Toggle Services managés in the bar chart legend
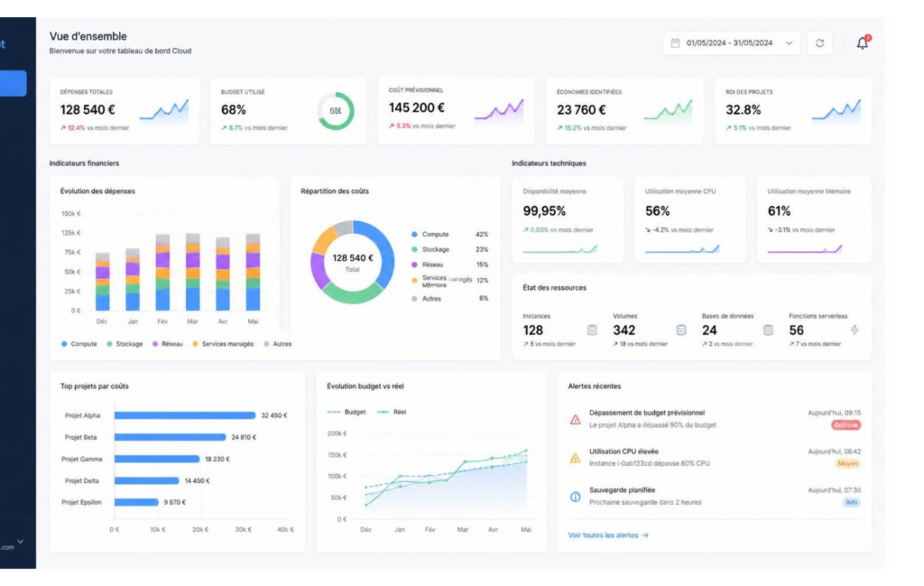 click(224, 344)
